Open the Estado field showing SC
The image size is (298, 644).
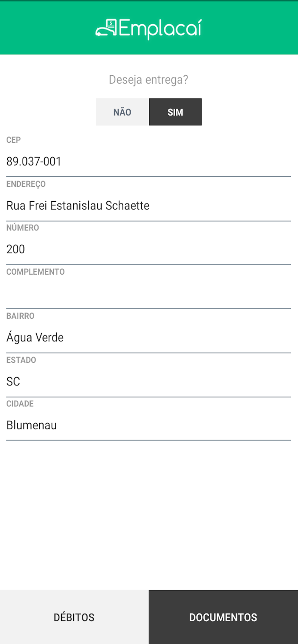click(x=149, y=382)
